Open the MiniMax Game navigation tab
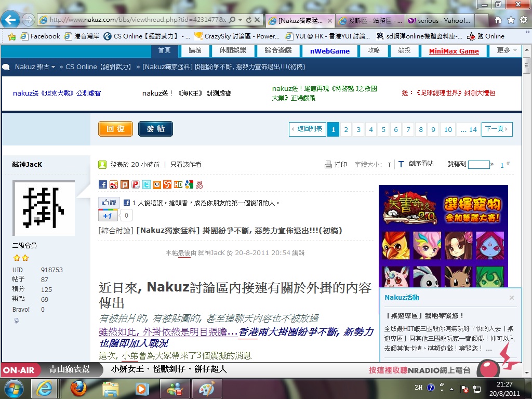Screen dimensions: 532x399 (x=454, y=51)
